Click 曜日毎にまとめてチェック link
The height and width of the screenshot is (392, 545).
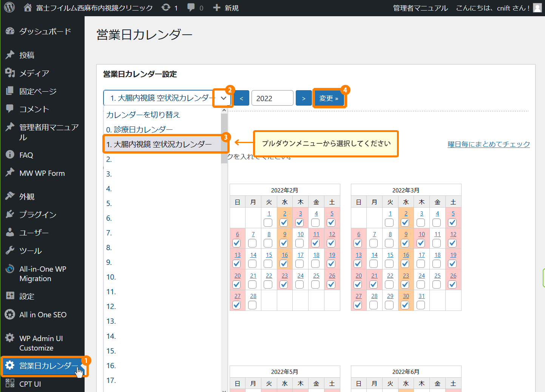(489, 144)
